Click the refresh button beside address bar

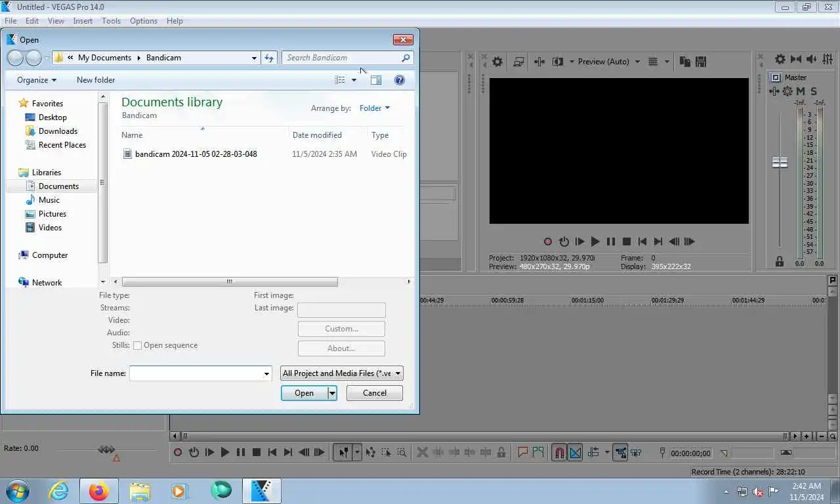point(269,58)
